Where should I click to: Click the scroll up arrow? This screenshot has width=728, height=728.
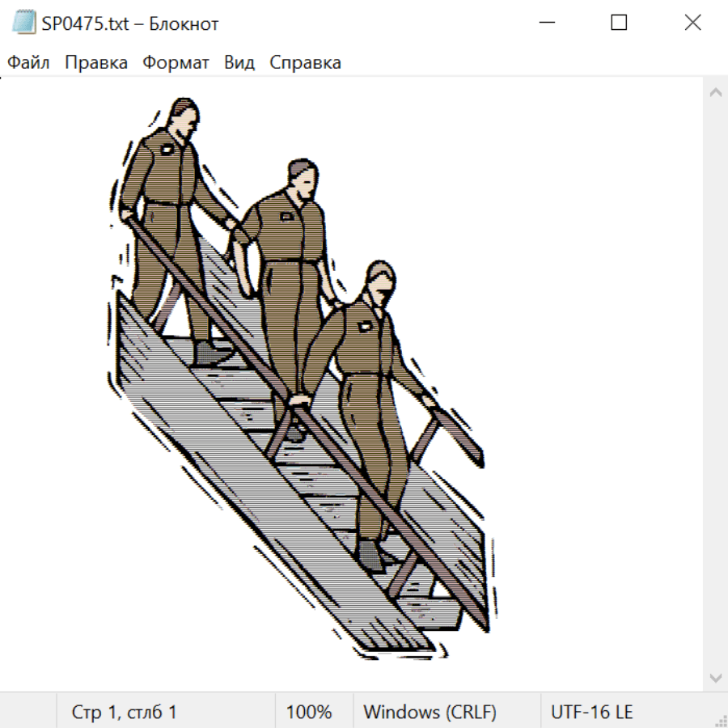(715, 92)
